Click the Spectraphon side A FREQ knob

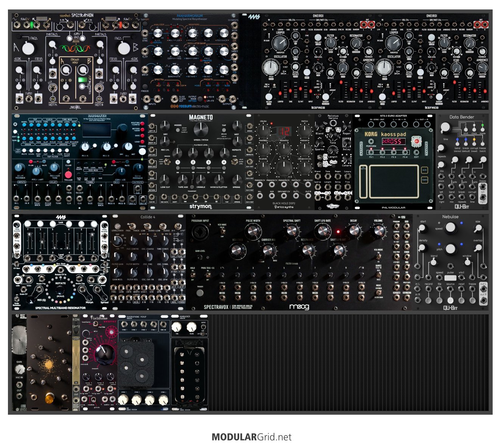28,48
